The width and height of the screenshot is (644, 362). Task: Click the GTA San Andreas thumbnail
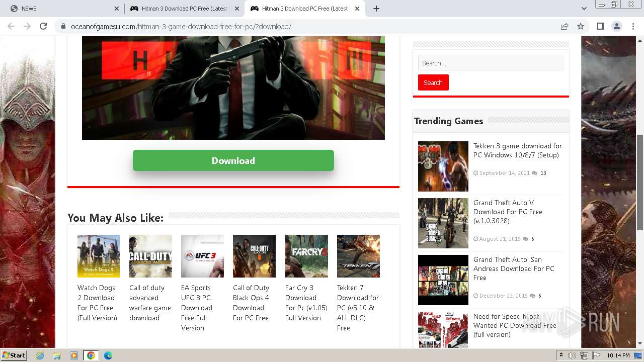tap(443, 280)
